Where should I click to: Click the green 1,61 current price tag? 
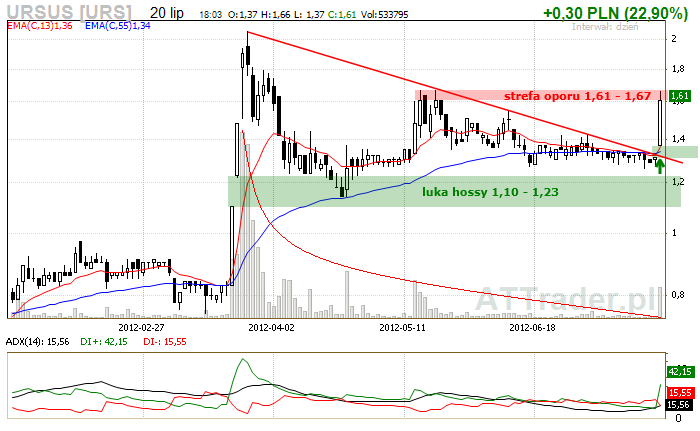coord(680,96)
